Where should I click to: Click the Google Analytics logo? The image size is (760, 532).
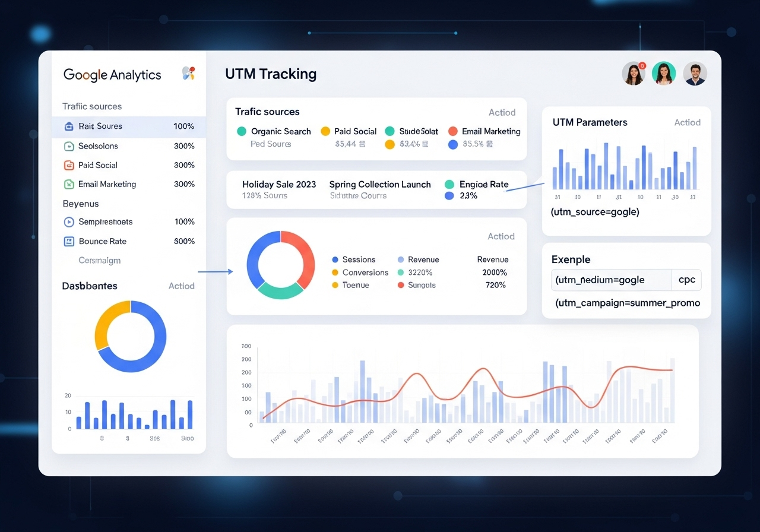pos(112,75)
